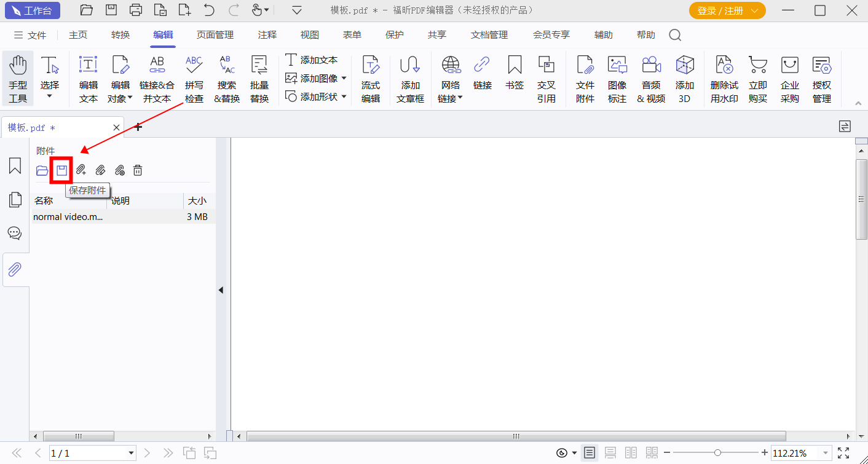This screenshot has height=464, width=868.
Task: Save the selected attachment (保存附件)
Action: click(61, 170)
